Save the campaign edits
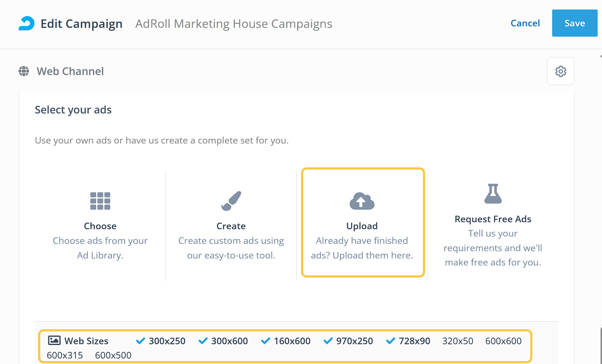This screenshot has height=364, width=602. 575,23
